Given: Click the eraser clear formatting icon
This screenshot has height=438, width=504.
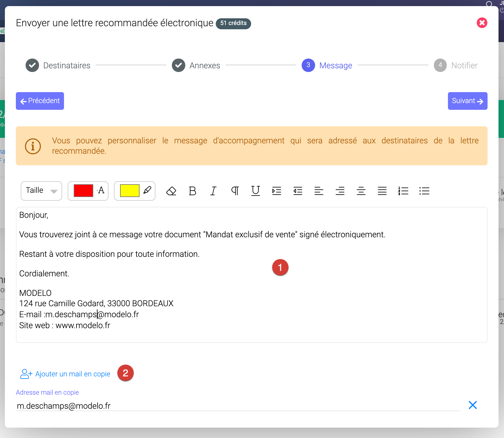Looking at the screenshot, I should coord(171,191).
